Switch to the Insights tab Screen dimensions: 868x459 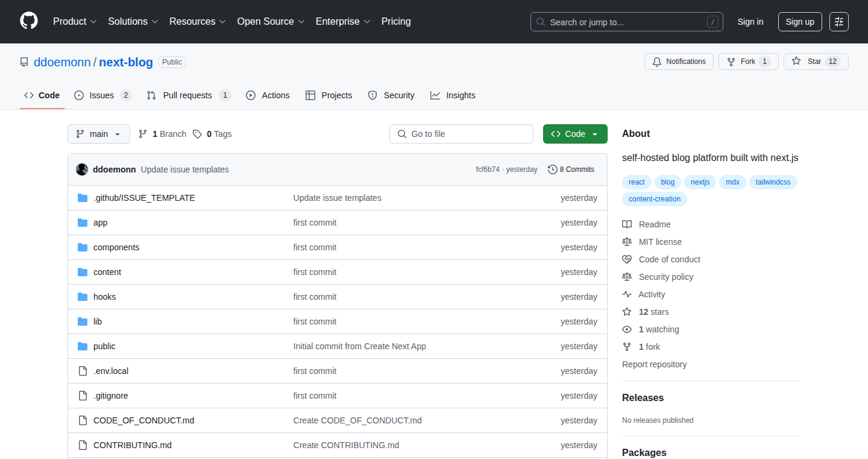tap(453, 95)
